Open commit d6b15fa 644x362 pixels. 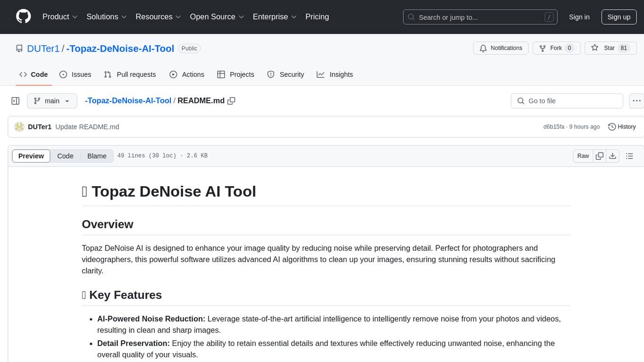click(554, 127)
